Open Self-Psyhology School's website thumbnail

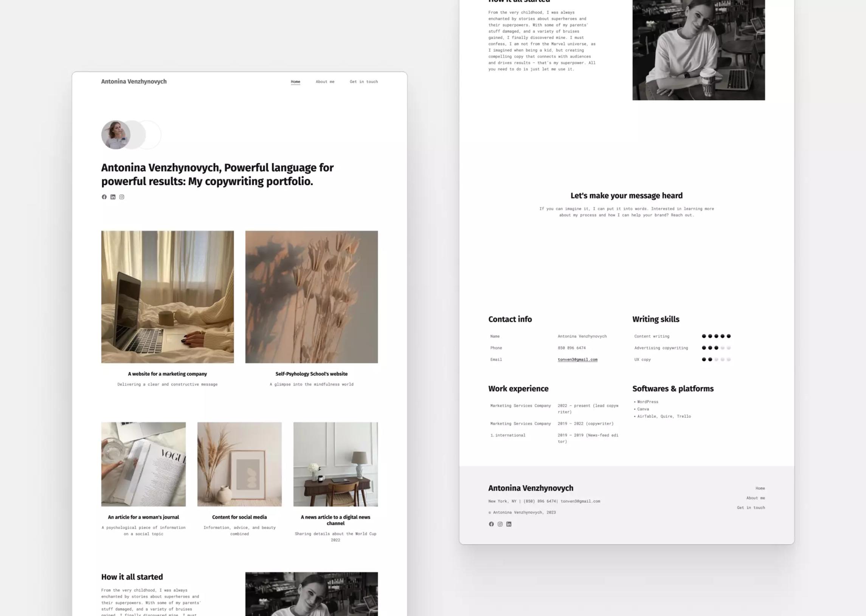[x=311, y=297]
